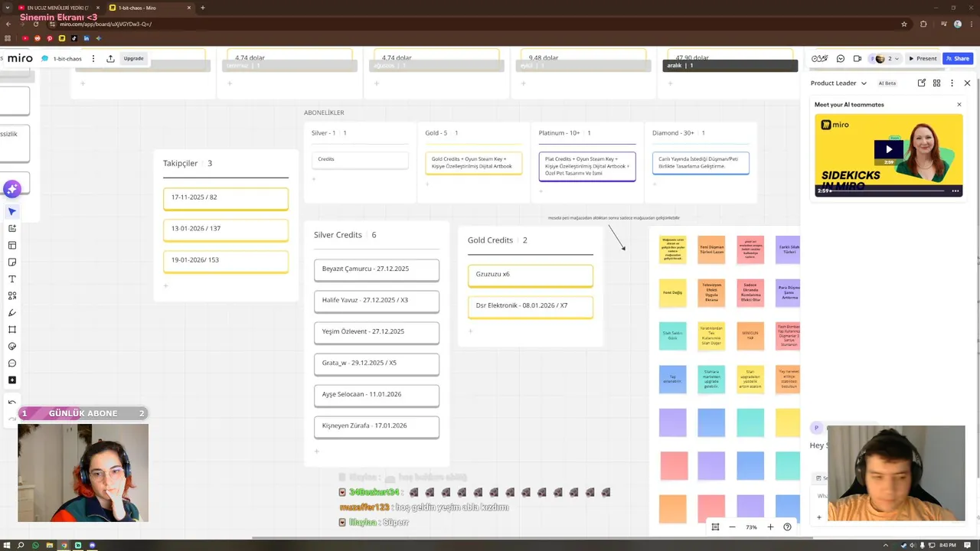This screenshot has height=551, width=980.
Task: Add card under Takipçiler column
Action: [166, 285]
